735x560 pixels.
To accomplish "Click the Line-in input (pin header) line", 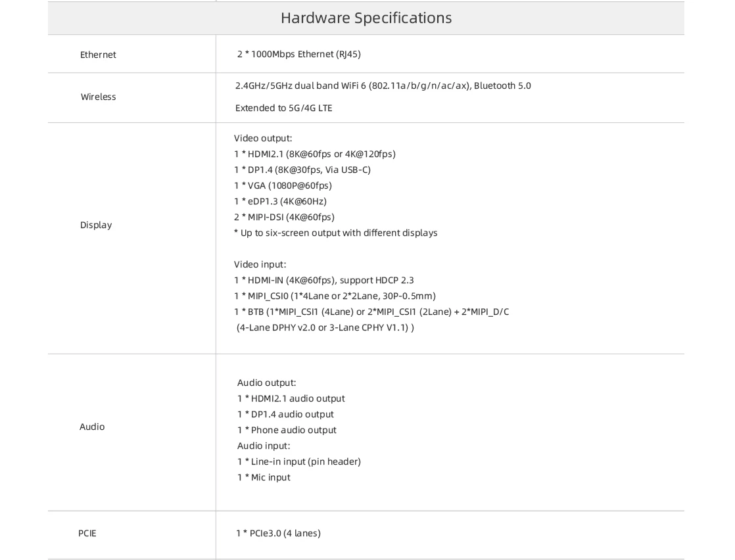I will tap(299, 461).
